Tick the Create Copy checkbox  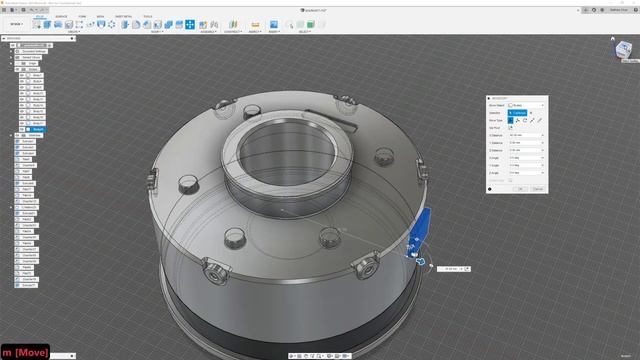[510, 180]
